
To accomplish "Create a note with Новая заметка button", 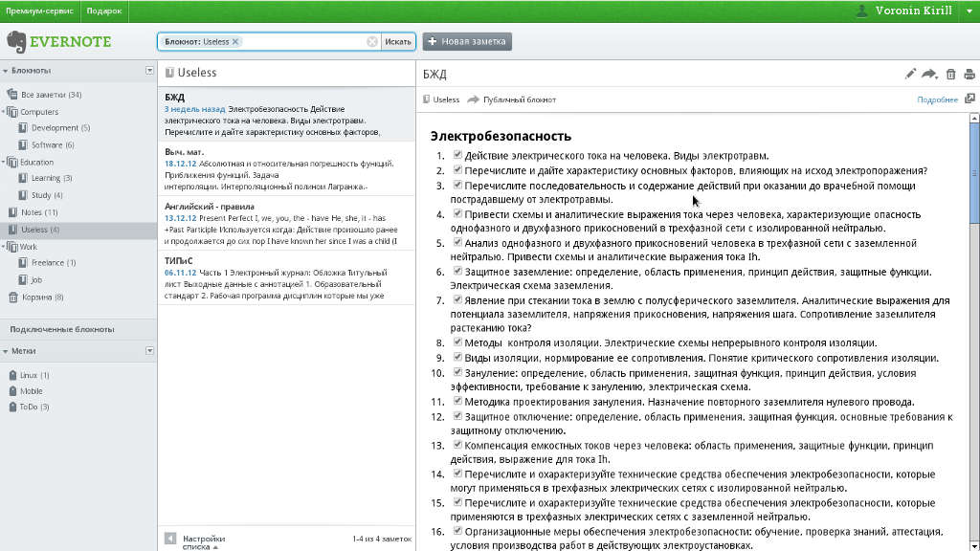I will [x=466, y=41].
